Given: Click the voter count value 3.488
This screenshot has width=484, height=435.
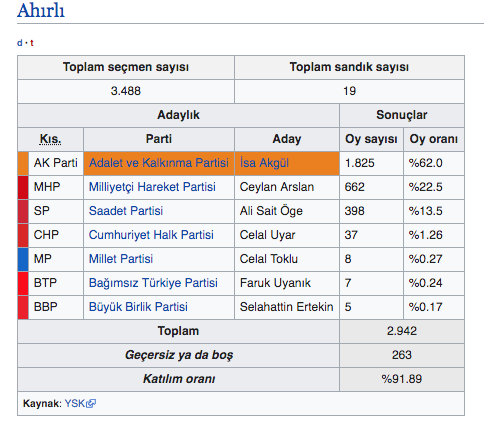Looking at the screenshot, I should [126, 91].
